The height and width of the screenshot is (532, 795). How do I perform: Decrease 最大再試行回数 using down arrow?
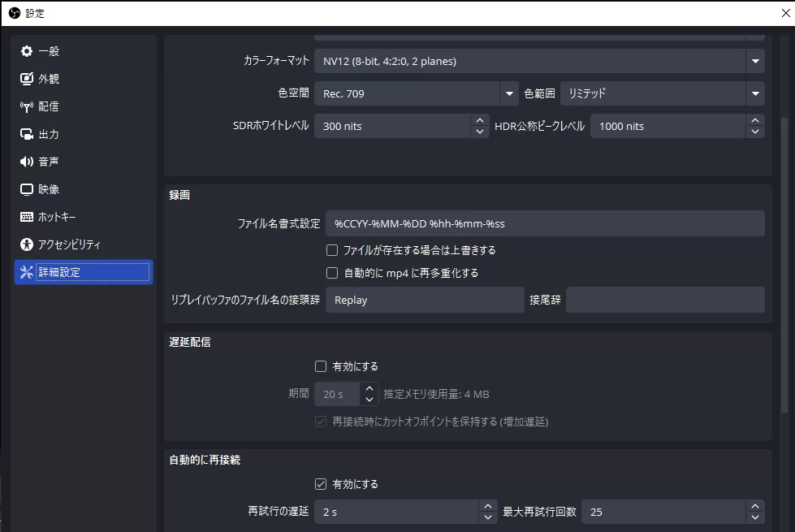click(x=755, y=517)
